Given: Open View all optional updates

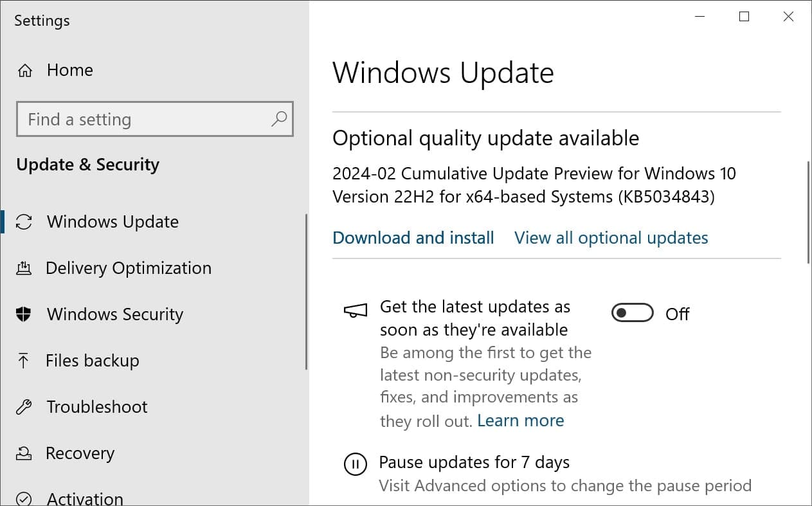Looking at the screenshot, I should pos(610,238).
